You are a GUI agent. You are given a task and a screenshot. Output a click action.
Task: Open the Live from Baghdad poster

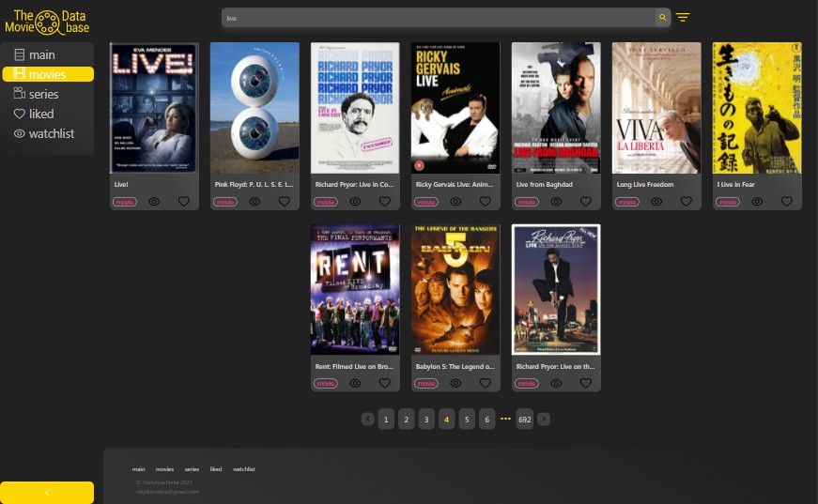pyautogui.click(x=556, y=108)
